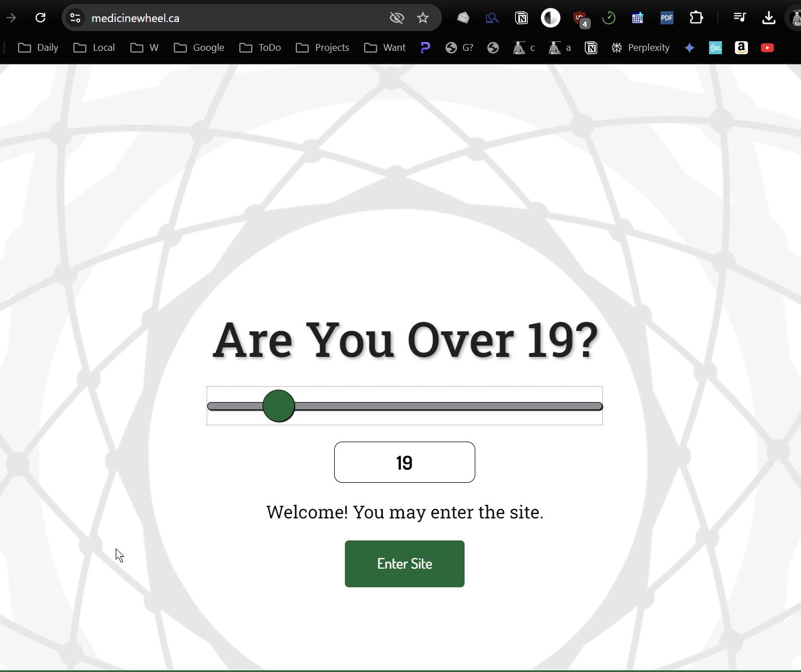The width and height of the screenshot is (801, 672).
Task: Toggle the dark mode contrast extension
Action: (x=550, y=18)
